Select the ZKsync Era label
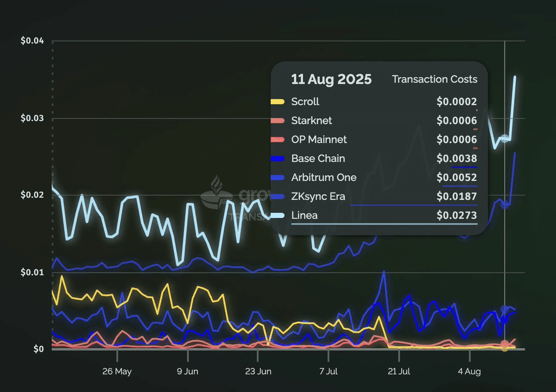Image resolution: width=556 pixels, height=392 pixels. pos(318,197)
